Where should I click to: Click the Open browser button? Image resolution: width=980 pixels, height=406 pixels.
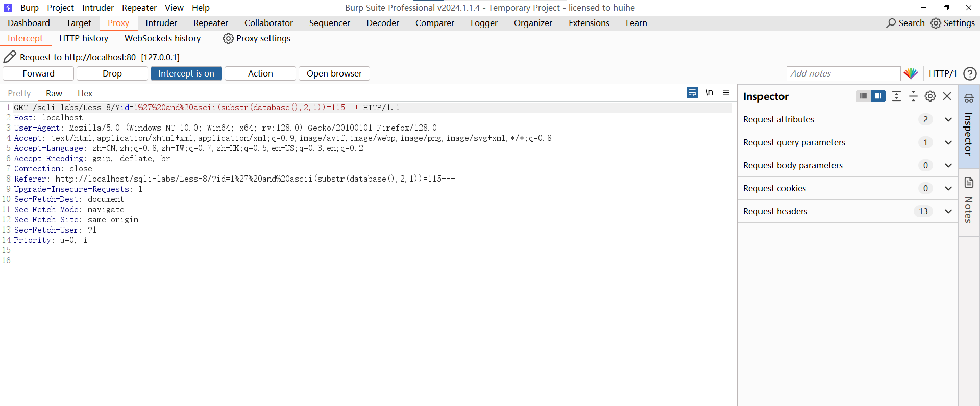pos(334,73)
